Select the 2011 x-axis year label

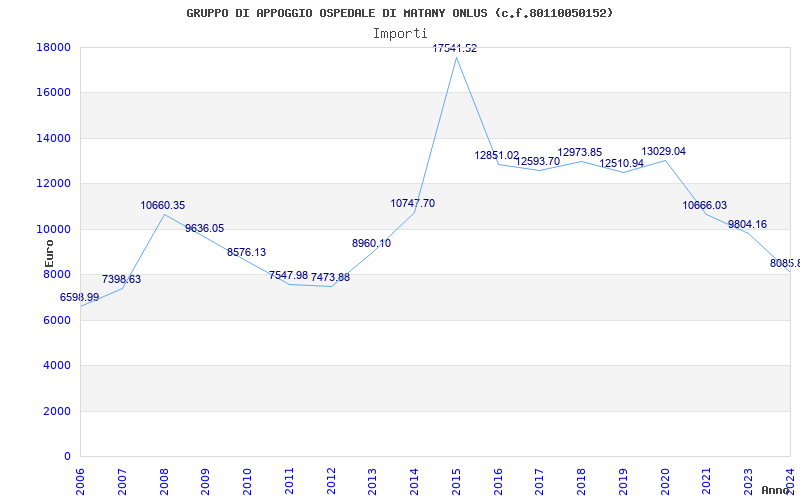click(289, 482)
